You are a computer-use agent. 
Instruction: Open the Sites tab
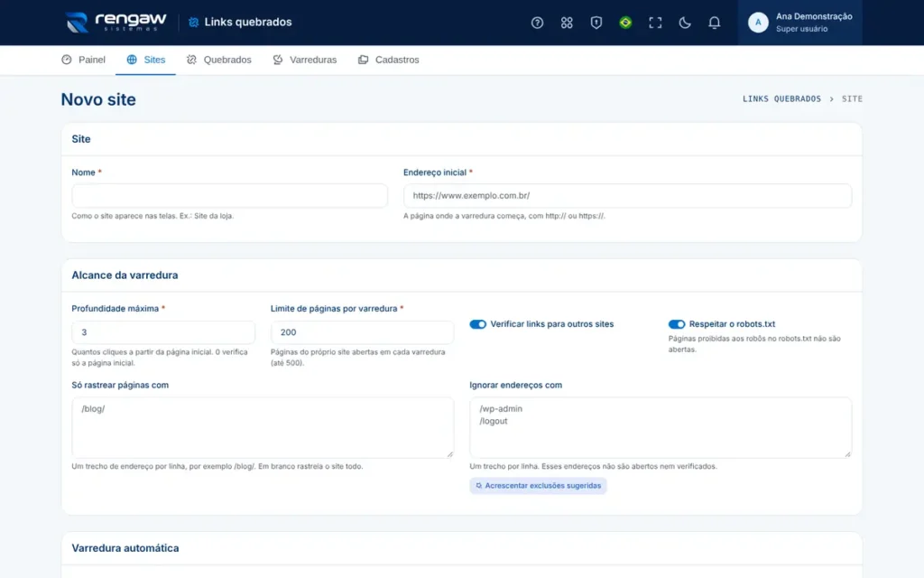(x=145, y=60)
